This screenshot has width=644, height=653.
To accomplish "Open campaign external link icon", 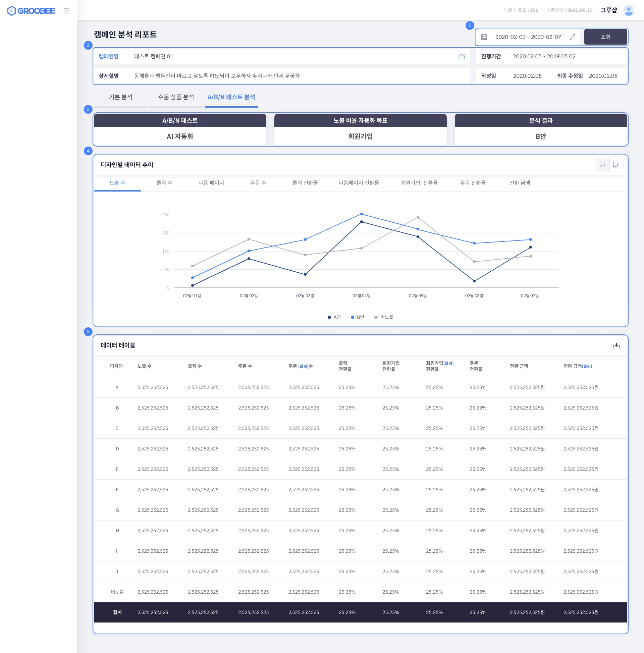I will [x=462, y=56].
